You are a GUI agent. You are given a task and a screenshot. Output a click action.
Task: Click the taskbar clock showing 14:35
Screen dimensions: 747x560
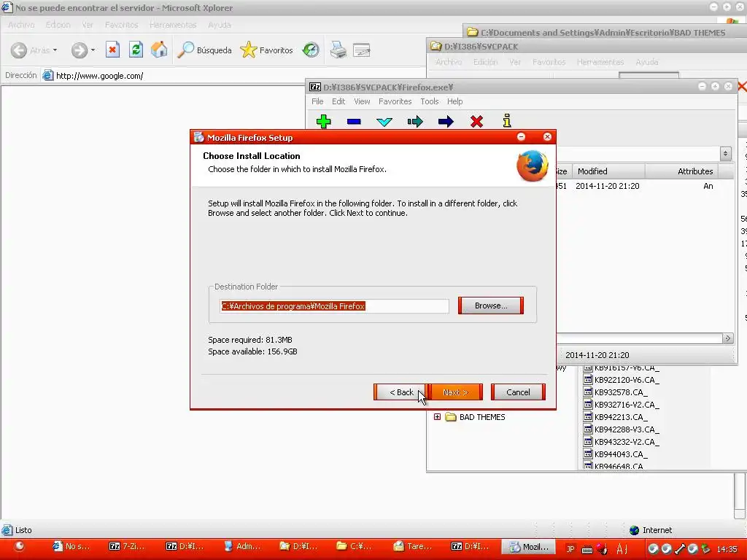click(727, 549)
